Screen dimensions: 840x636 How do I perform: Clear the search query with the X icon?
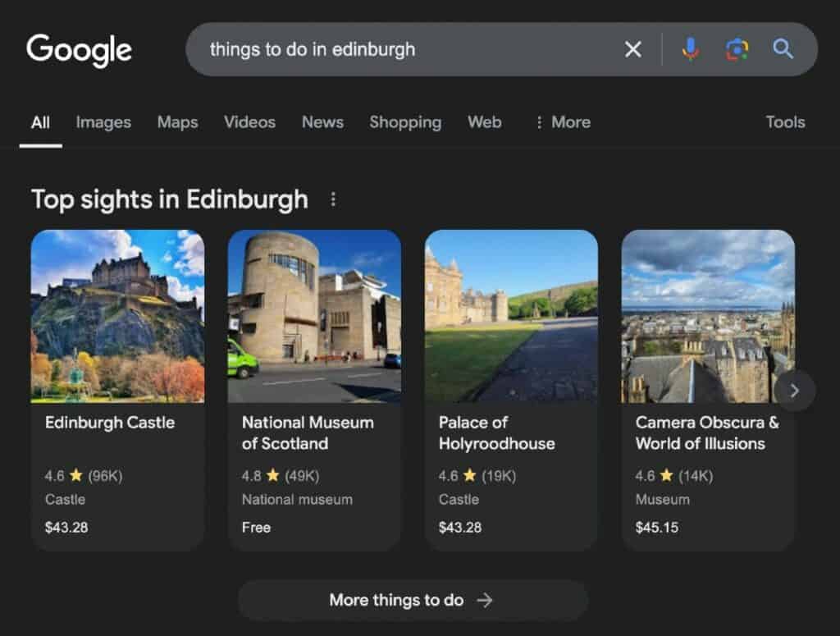coord(632,50)
